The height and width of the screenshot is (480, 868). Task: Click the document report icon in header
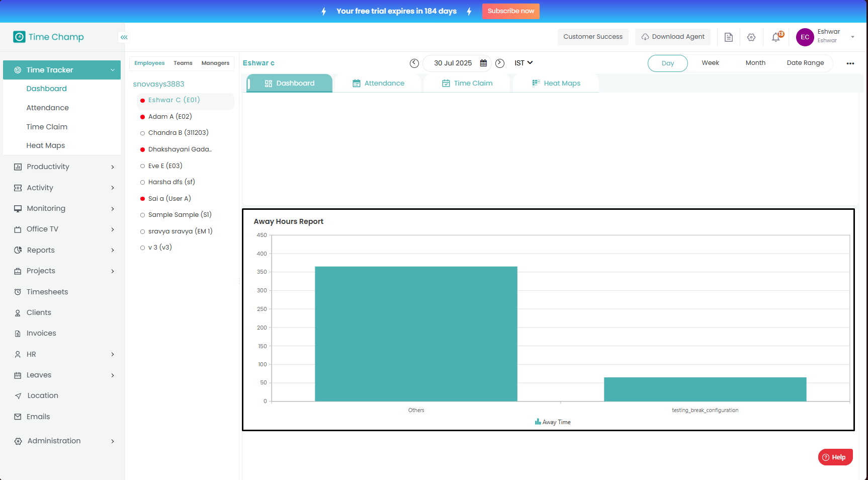[728, 37]
